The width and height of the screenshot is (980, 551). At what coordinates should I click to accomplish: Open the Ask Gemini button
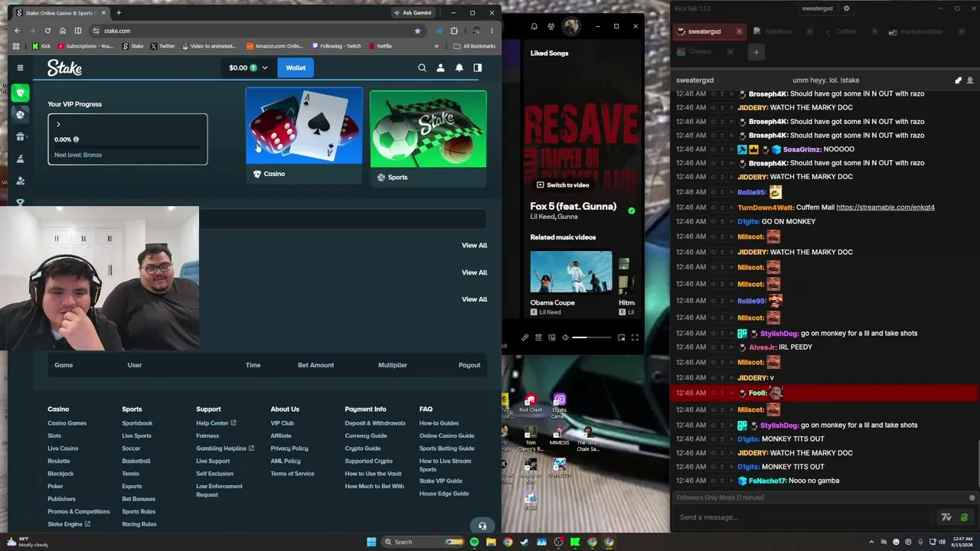pos(413,12)
